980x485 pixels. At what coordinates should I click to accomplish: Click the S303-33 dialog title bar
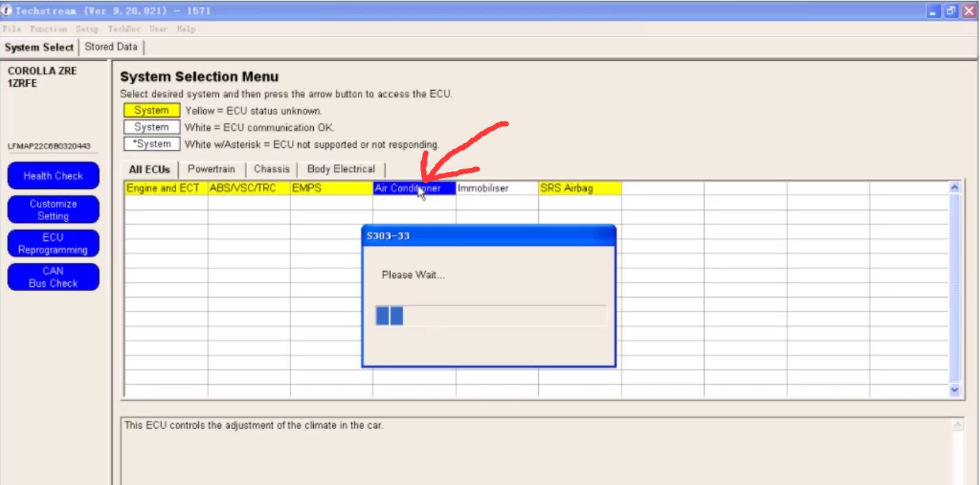click(489, 236)
